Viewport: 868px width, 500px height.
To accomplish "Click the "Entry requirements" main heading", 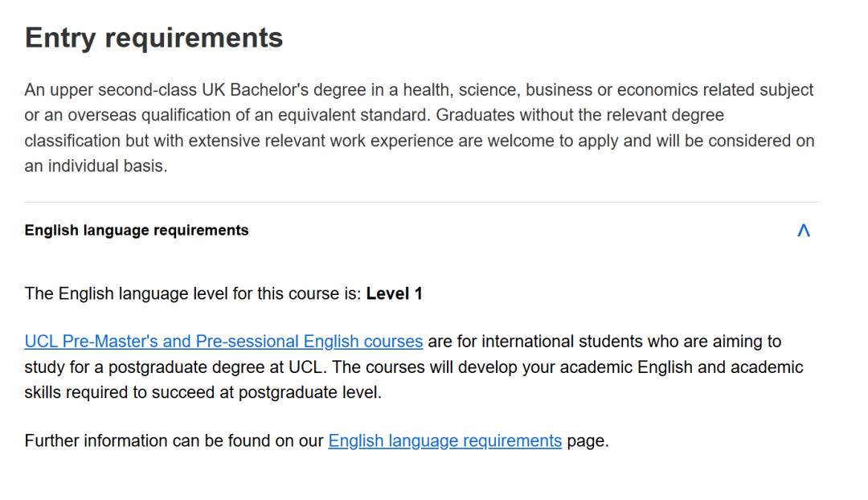I will pyautogui.click(x=154, y=38).
